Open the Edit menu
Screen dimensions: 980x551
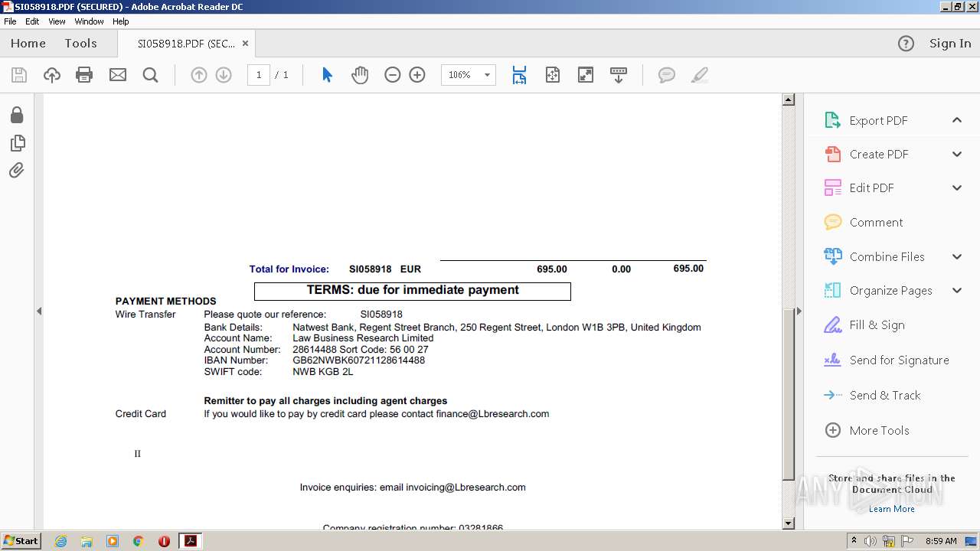[32, 21]
